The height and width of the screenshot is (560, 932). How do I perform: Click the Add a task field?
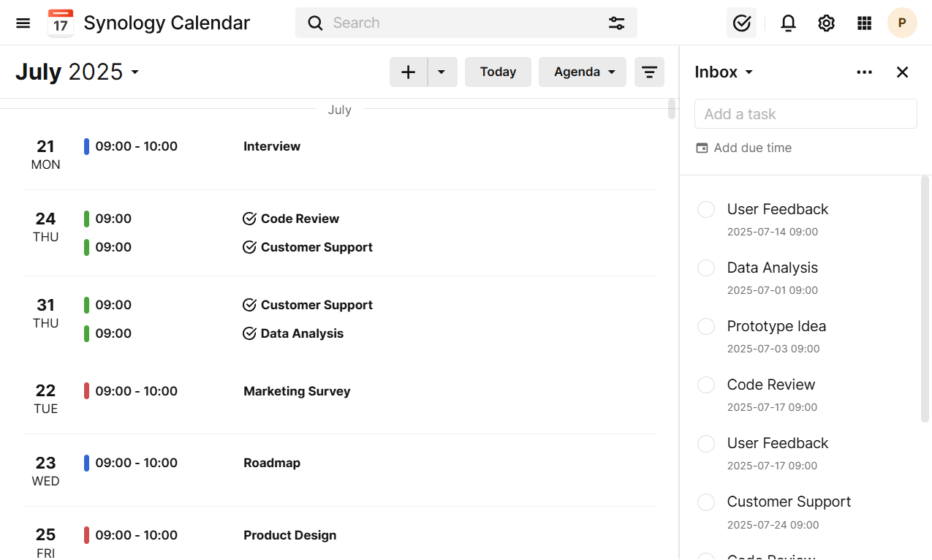tap(805, 114)
